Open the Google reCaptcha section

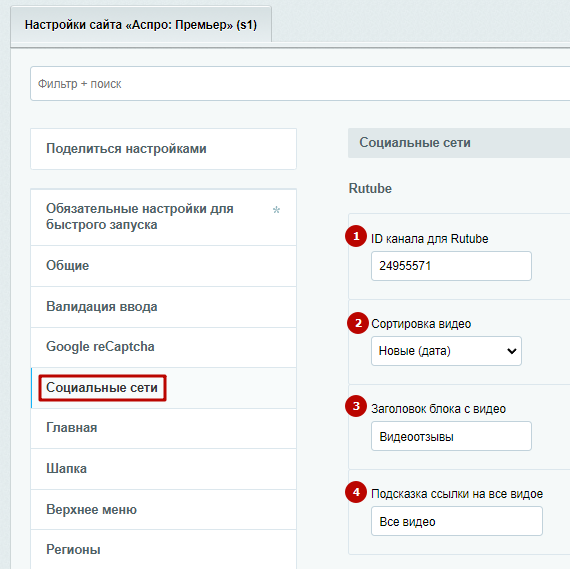164,347
